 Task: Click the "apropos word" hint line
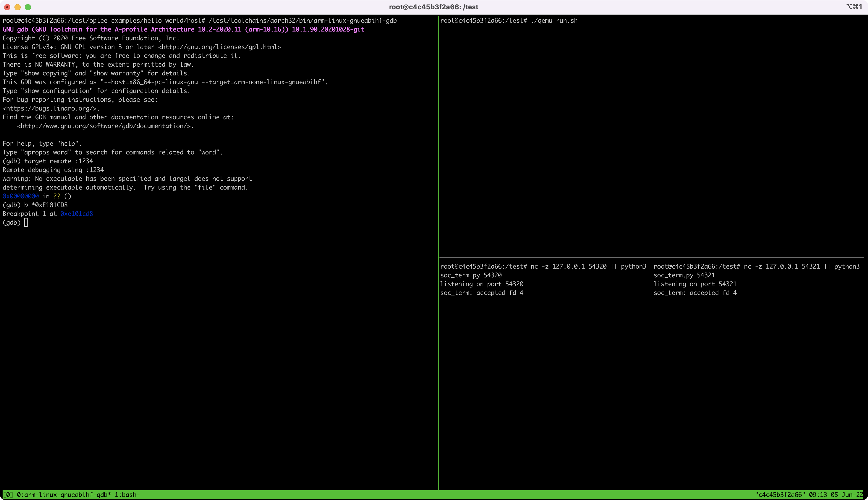click(113, 152)
